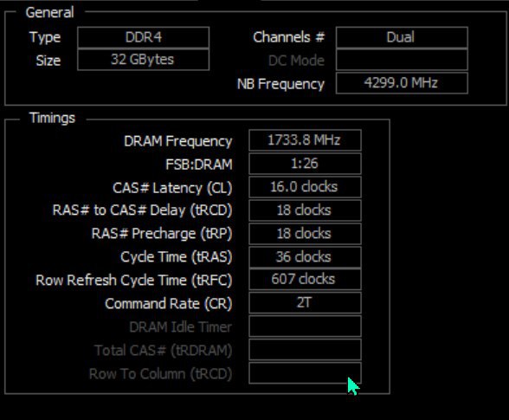Screen dimensions: 509x420
Task: Click the greyed Row To Column (tRCD) label
Action: pyautogui.click(x=161, y=374)
